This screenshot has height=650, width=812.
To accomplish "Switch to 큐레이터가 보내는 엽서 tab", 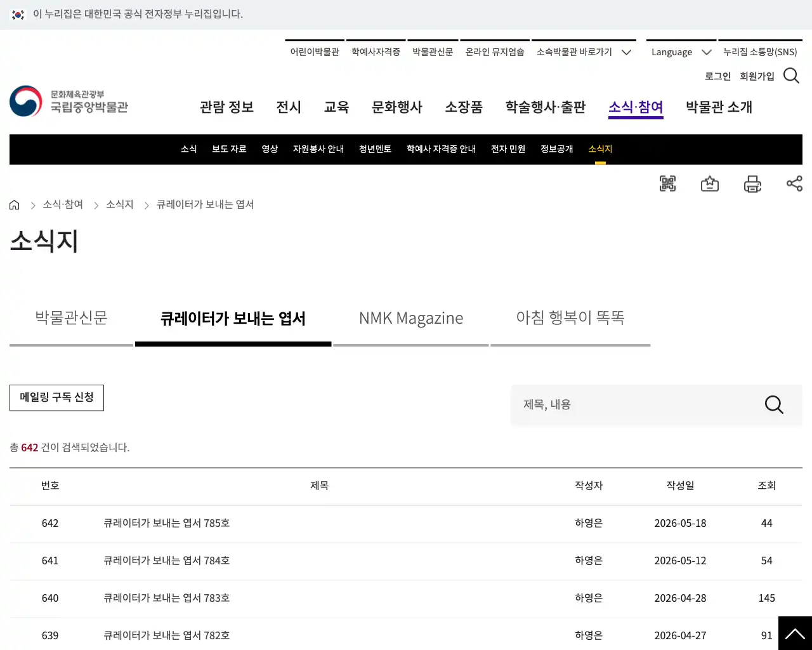I will point(233,318).
